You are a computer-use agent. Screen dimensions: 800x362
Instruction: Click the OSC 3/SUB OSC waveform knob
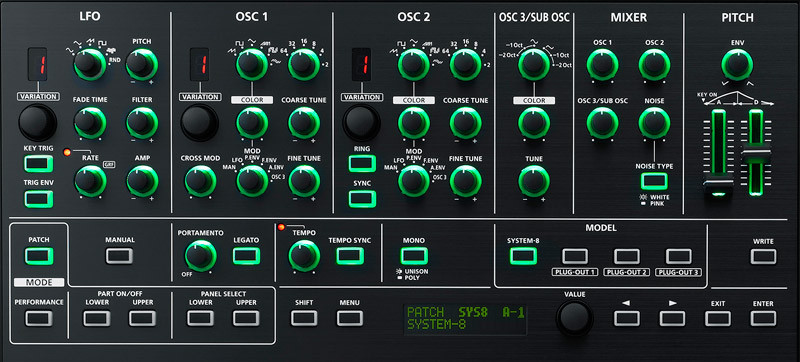(534, 64)
